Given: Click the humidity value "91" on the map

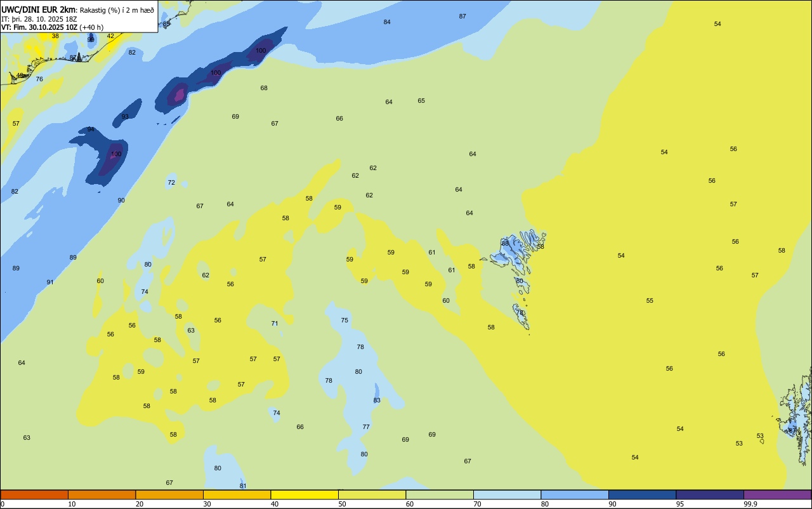Looking at the screenshot, I should tap(50, 282).
